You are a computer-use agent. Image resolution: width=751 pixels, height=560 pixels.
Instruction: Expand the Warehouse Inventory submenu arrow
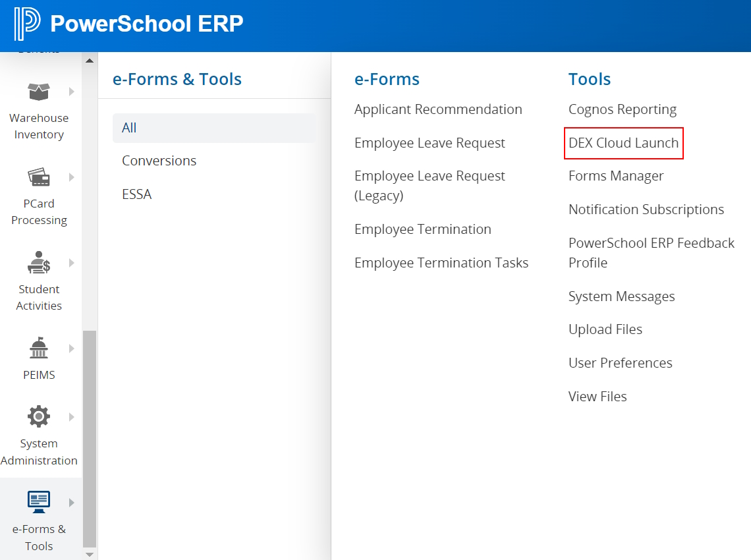(x=72, y=92)
